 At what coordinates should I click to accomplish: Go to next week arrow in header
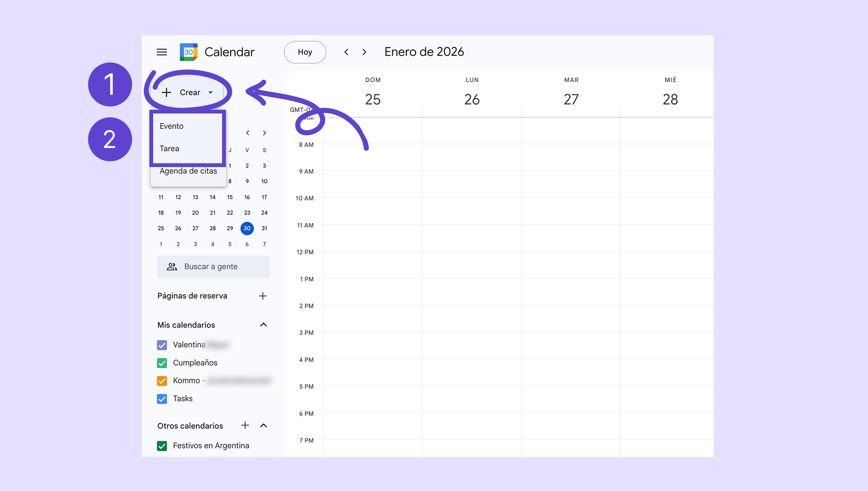(x=364, y=52)
